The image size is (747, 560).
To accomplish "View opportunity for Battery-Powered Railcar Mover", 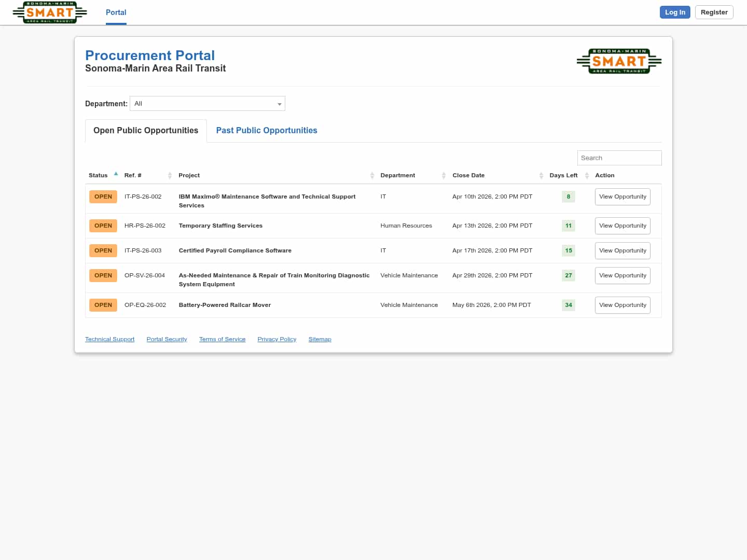I will tap(622, 305).
